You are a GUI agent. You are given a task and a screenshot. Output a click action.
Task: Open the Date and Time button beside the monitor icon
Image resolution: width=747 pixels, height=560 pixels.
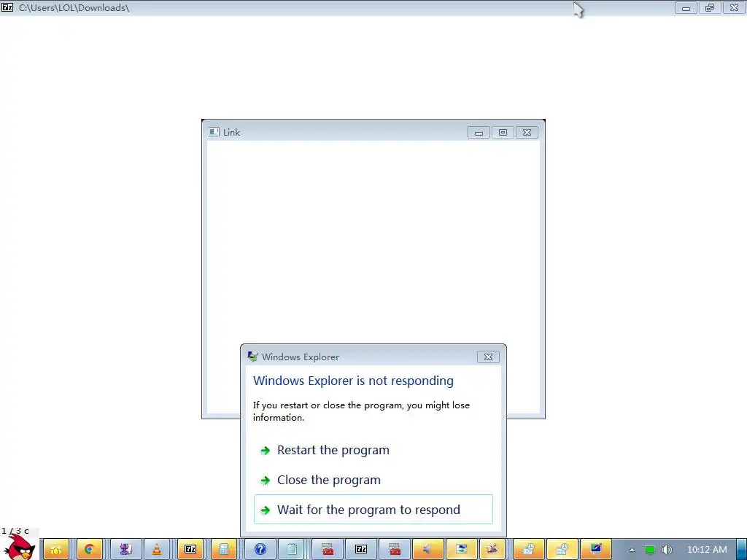pyautogui.click(x=562, y=550)
